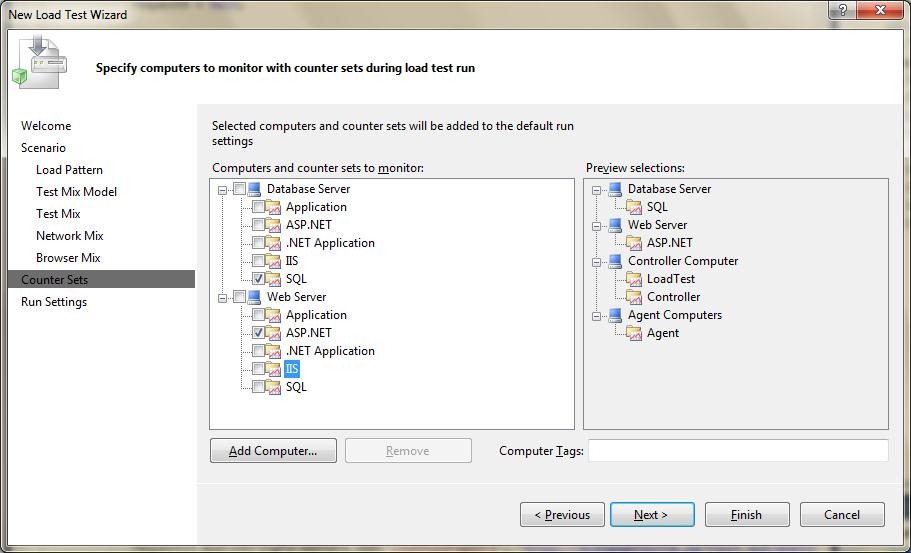Image resolution: width=911 pixels, height=553 pixels.
Task: Open the Network Mix step
Action: [x=69, y=236]
